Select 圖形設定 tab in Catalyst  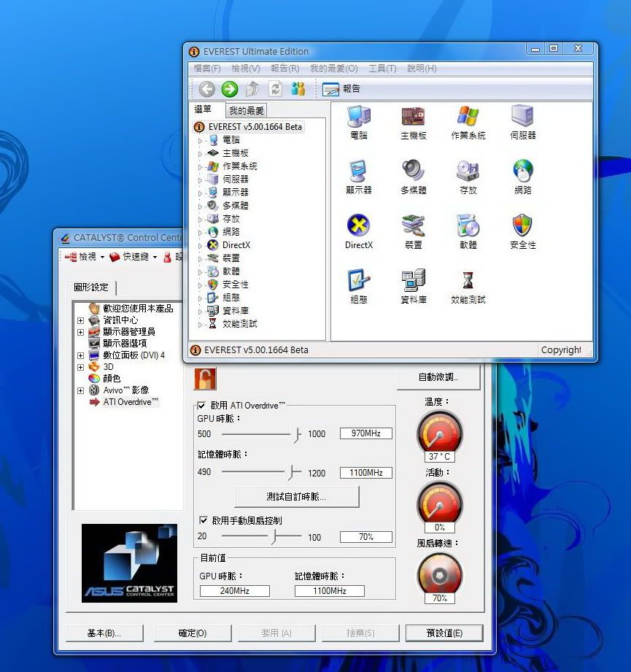point(91,287)
